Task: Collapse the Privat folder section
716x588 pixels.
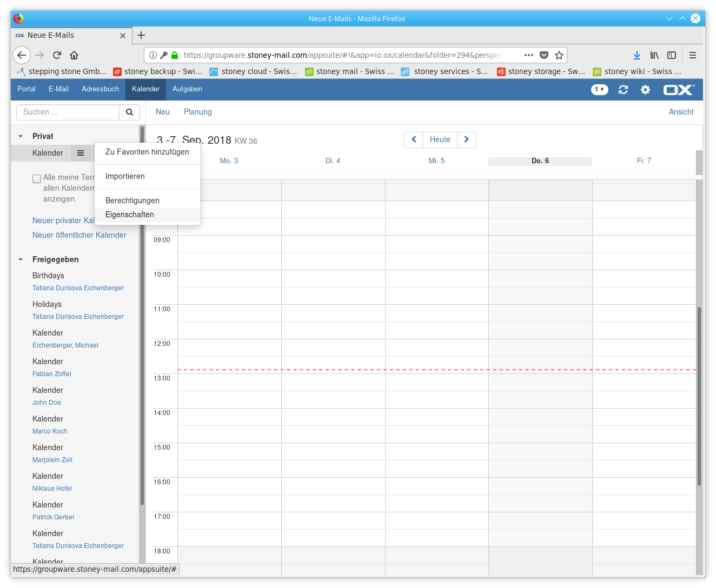Action: pyautogui.click(x=21, y=136)
